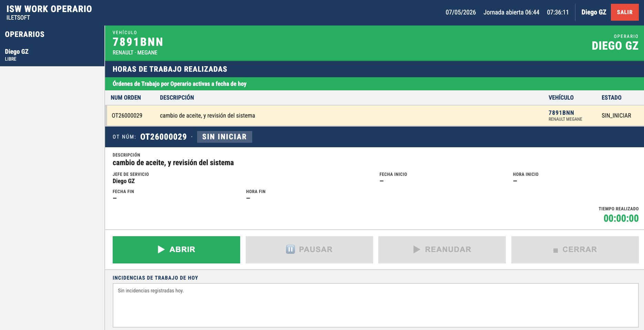This screenshot has height=330, width=644.
Task: Click the ABRIR button to start order
Action: 176,250
